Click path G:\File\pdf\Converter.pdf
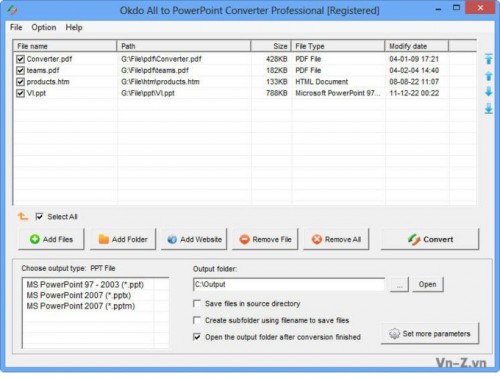500x379 pixels. (161, 59)
